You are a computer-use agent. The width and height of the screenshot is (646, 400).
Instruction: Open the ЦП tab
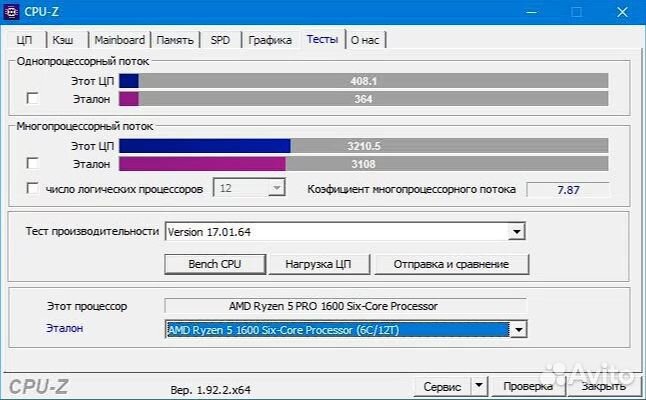point(25,40)
